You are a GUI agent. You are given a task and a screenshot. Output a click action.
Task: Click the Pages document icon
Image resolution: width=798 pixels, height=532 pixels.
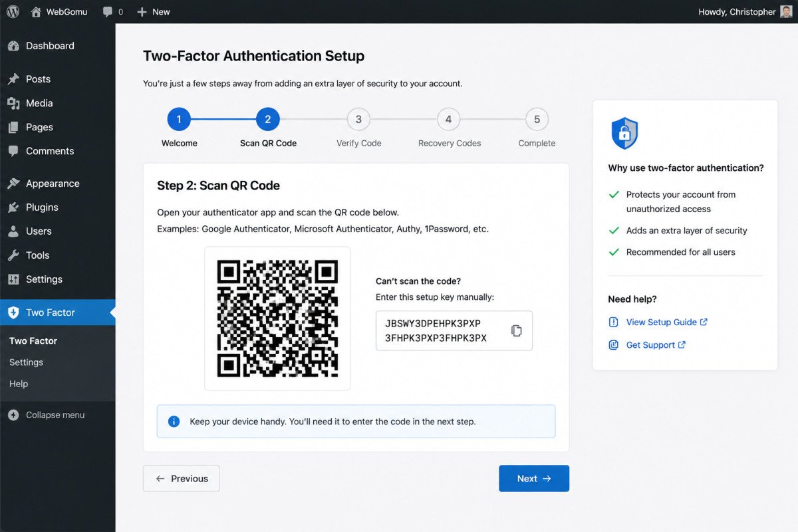(x=13, y=127)
